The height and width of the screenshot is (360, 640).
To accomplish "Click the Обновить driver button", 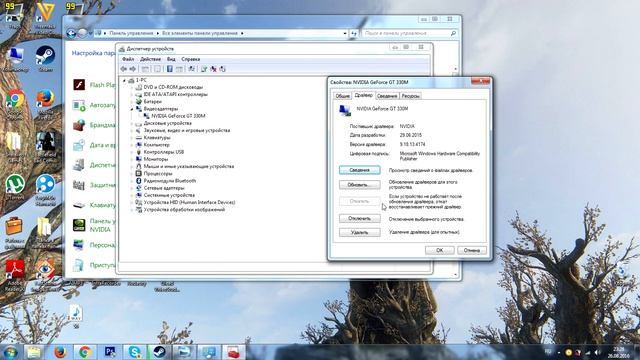I will click(x=360, y=185).
